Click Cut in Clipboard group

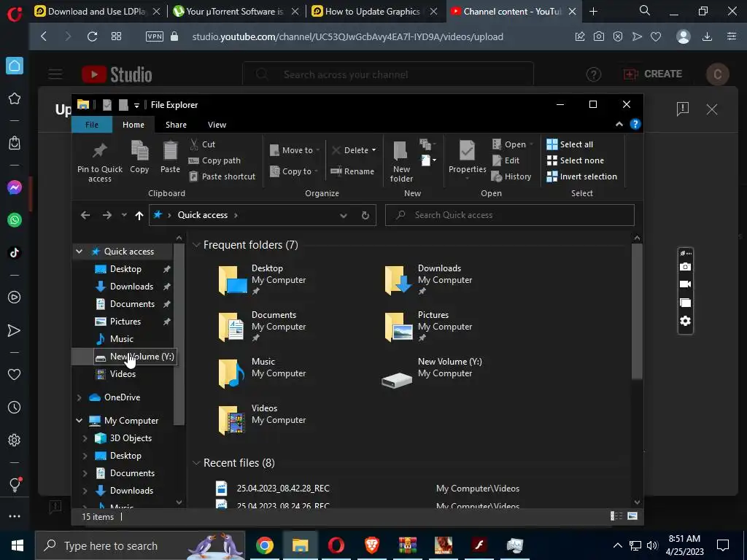click(203, 144)
